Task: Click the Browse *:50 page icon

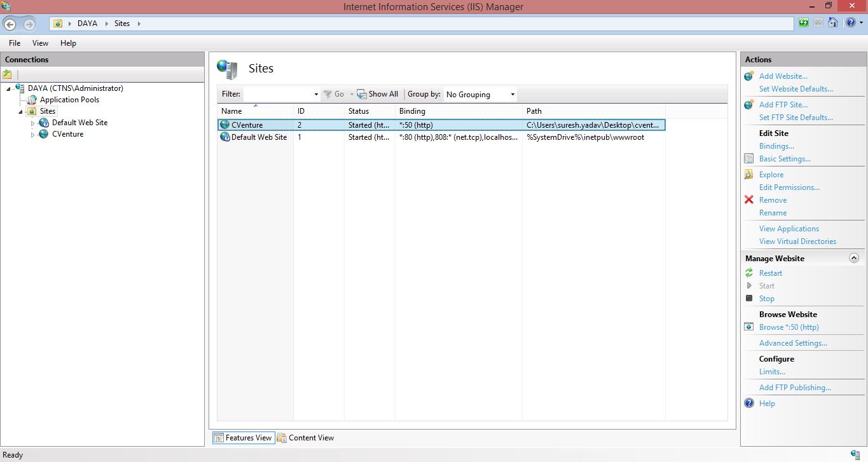Action: (x=749, y=327)
